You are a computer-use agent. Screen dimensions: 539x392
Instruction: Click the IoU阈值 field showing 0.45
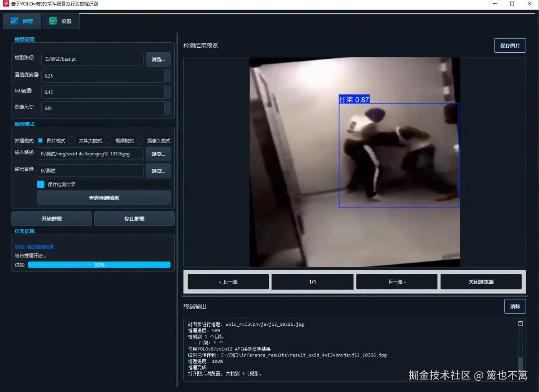(103, 92)
